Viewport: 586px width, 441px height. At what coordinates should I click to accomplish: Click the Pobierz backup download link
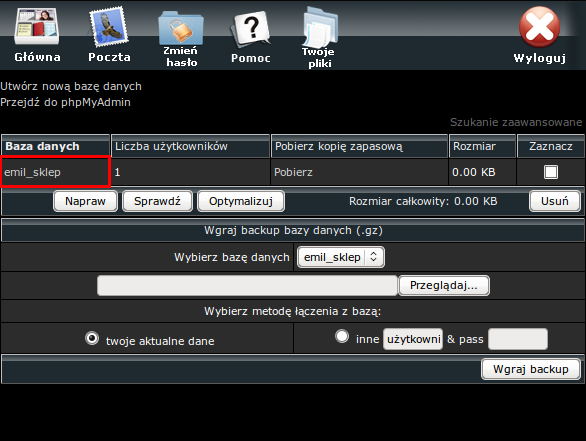coord(293,172)
